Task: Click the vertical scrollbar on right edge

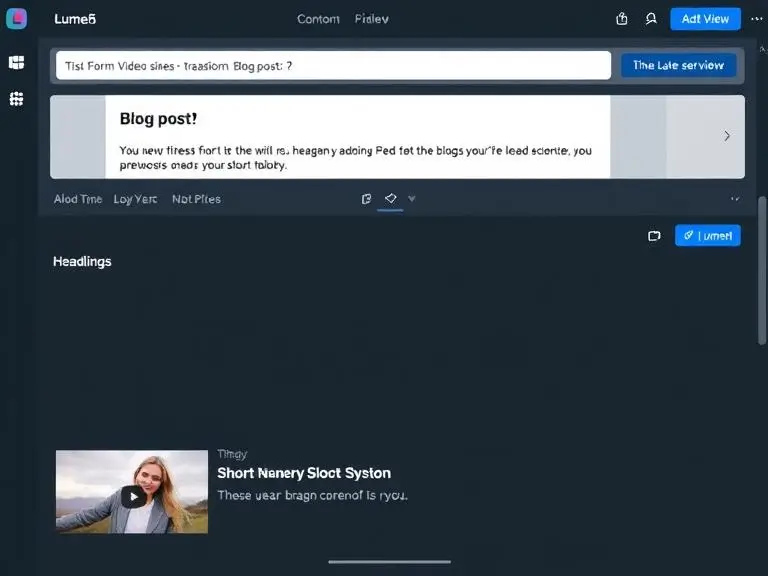Action: [x=762, y=271]
